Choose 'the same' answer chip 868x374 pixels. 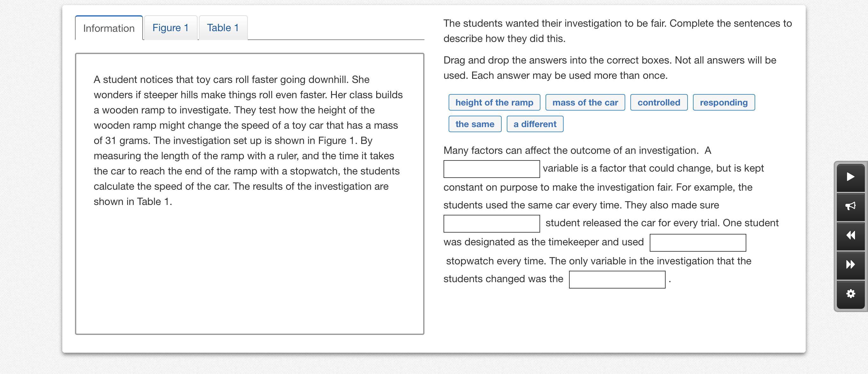pyautogui.click(x=474, y=124)
